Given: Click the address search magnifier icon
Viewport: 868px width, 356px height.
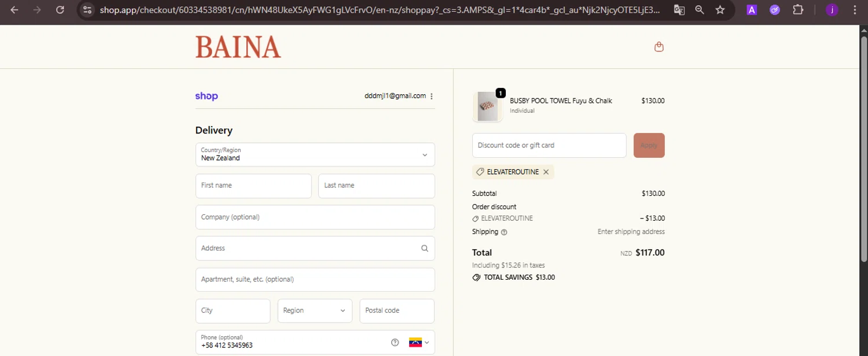Looking at the screenshot, I should pyautogui.click(x=425, y=249).
